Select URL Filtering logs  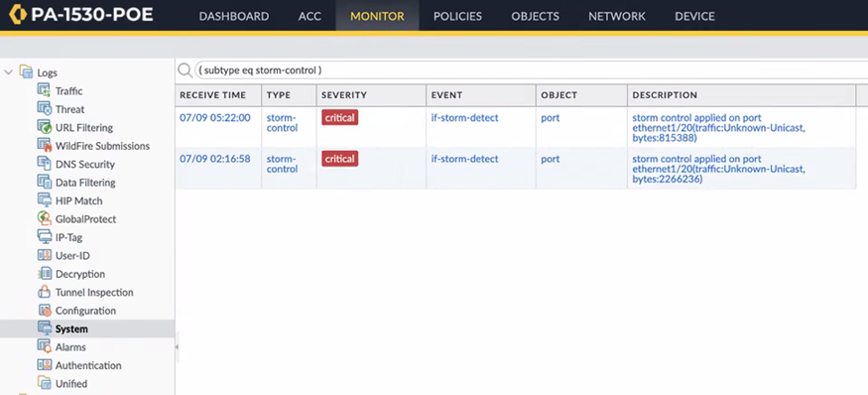84,127
